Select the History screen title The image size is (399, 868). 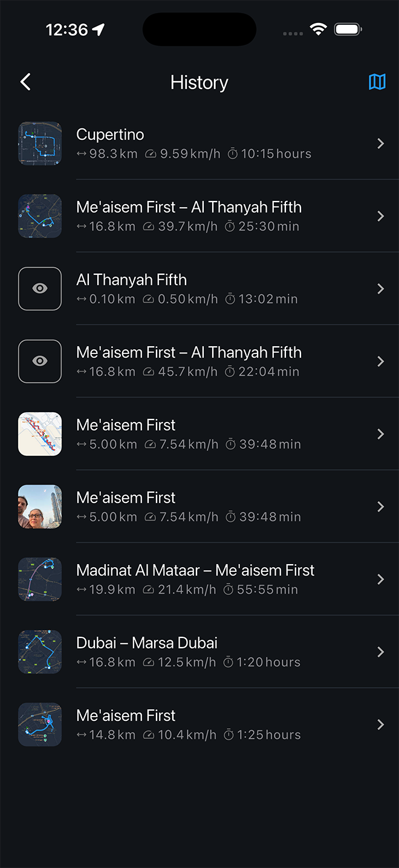199,82
